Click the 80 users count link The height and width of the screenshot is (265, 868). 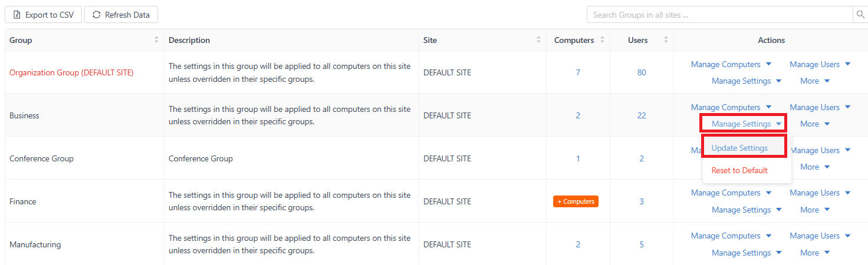(642, 73)
